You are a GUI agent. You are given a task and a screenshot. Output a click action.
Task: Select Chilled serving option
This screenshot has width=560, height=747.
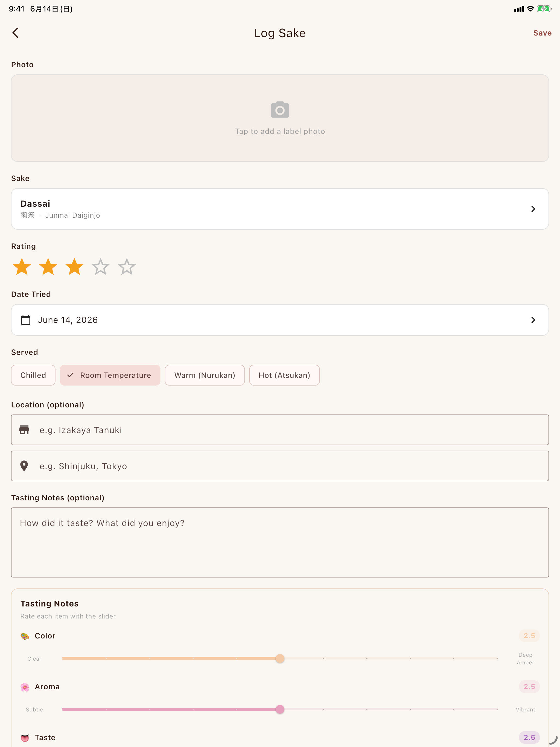33,375
